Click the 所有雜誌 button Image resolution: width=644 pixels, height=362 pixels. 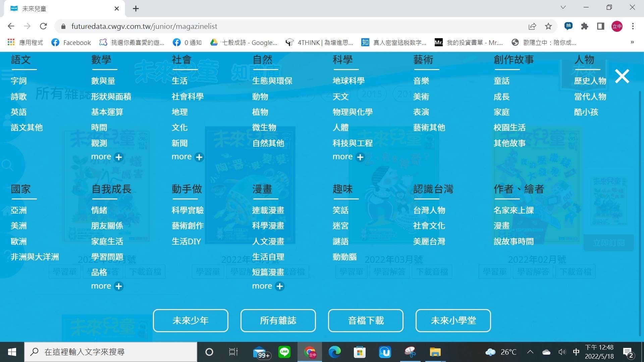[x=278, y=321]
